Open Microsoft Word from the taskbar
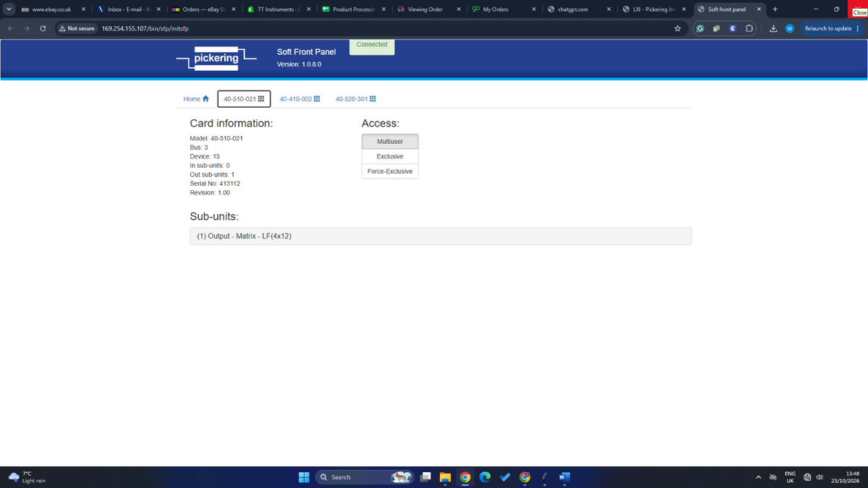Screen dimensions: 868x488 pyautogui.click(x=564, y=477)
